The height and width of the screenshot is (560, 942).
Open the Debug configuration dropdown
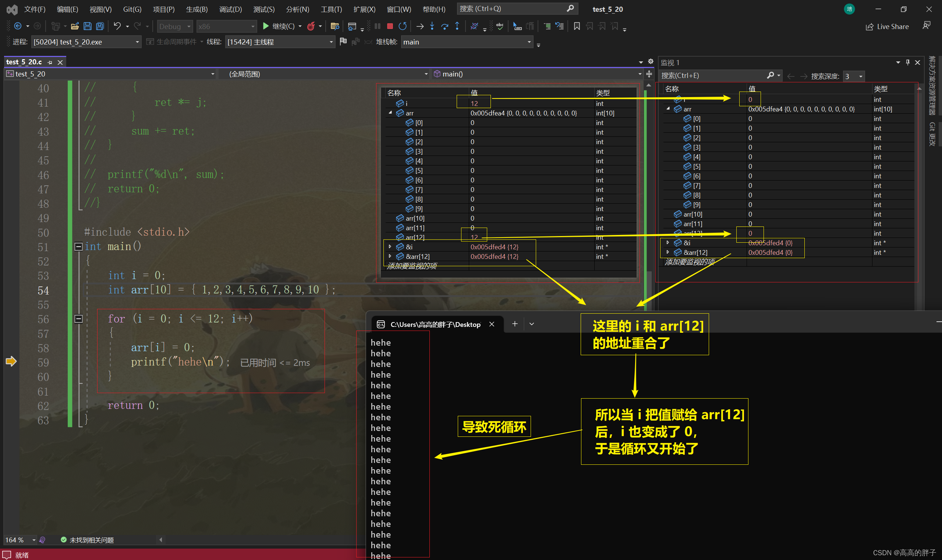click(x=175, y=26)
